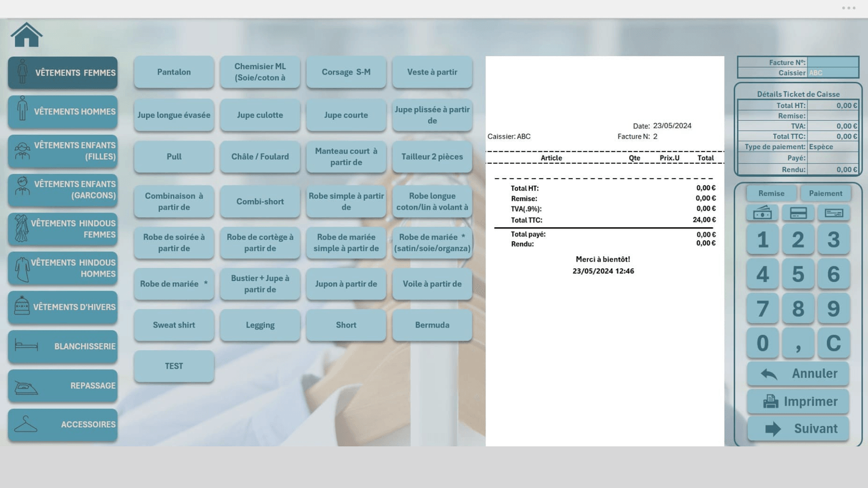868x488 pixels.
Task: Open the Vêtements Hommes category
Action: click(62, 112)
